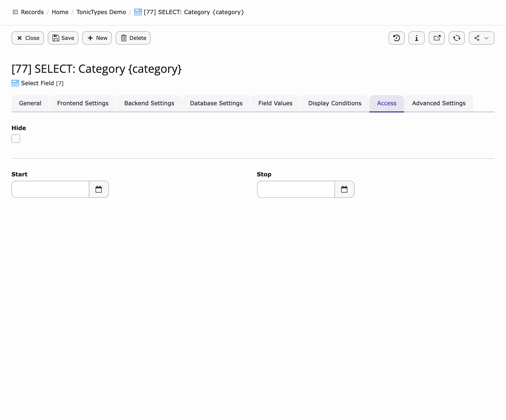506x420 pixels.
Task: Select the Display Conditions tab
Action: tap(335, 103)
